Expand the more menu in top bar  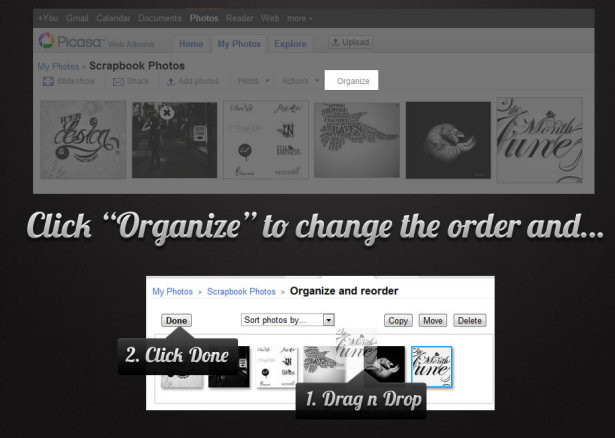300,18
